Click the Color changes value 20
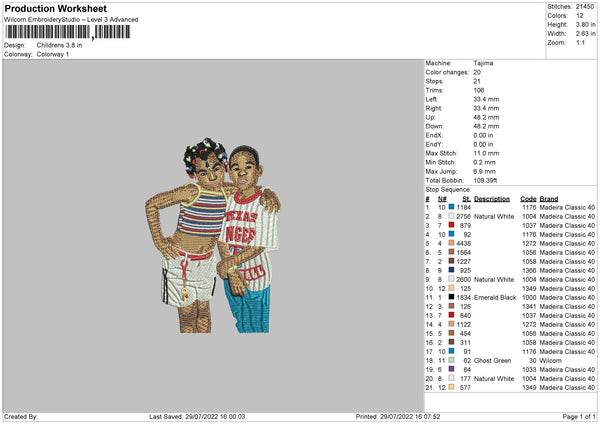 pyautogui.click(x=477, y=72)
